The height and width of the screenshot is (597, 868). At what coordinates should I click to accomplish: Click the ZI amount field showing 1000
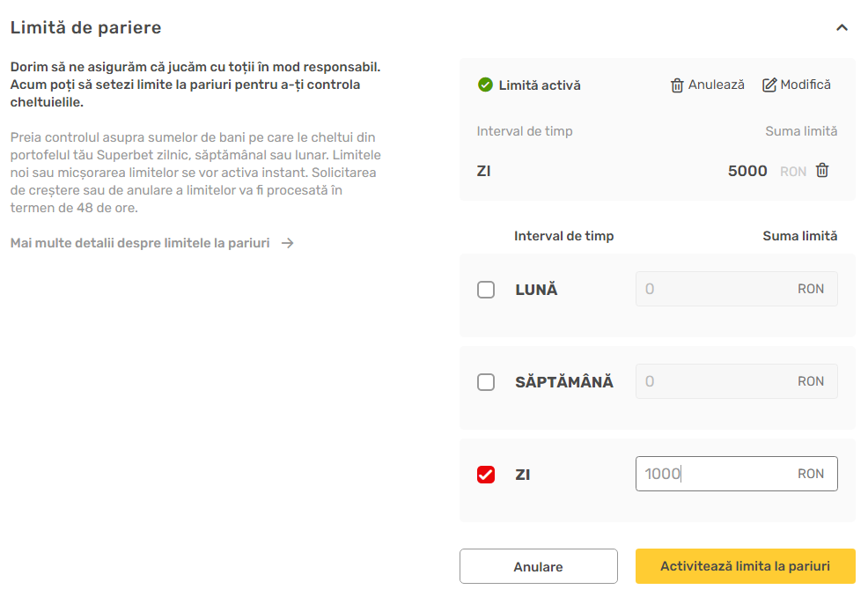pyautogui.click(x=736, y=474)
